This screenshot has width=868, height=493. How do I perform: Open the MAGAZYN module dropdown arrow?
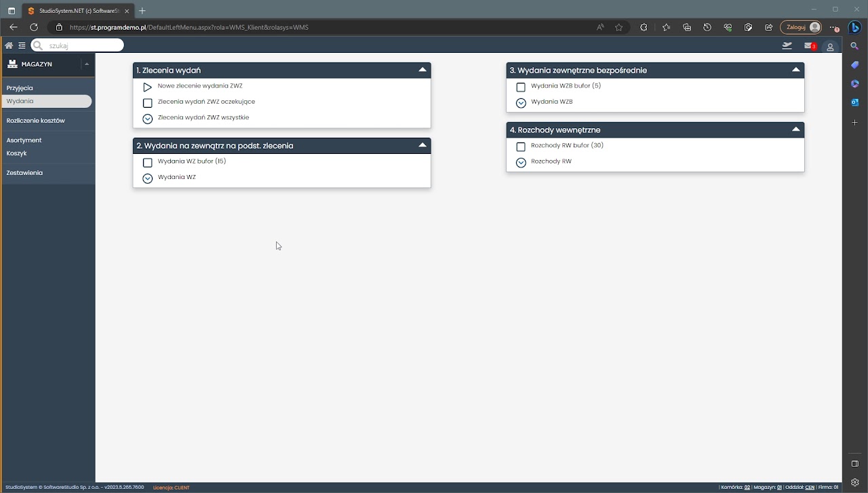tap(87, 64)
